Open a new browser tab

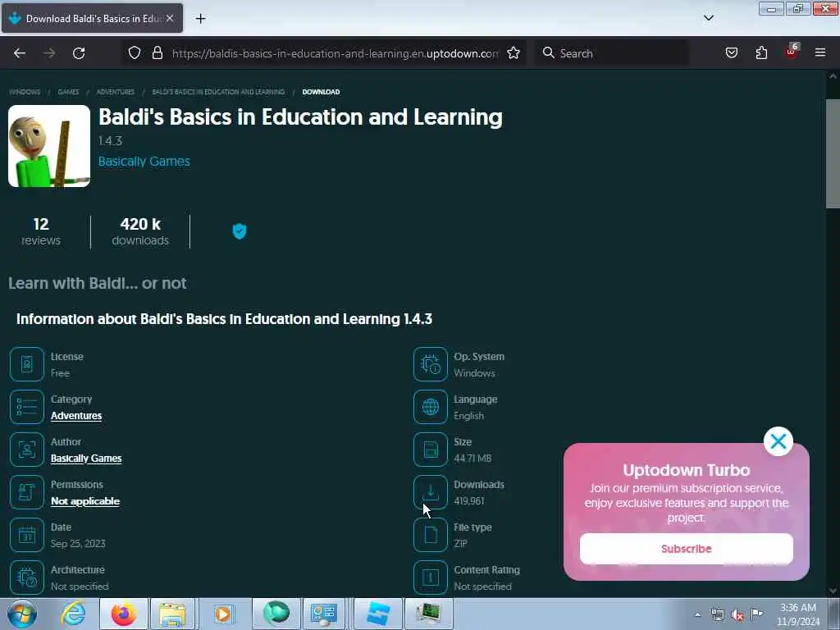(x=200, y=19)
